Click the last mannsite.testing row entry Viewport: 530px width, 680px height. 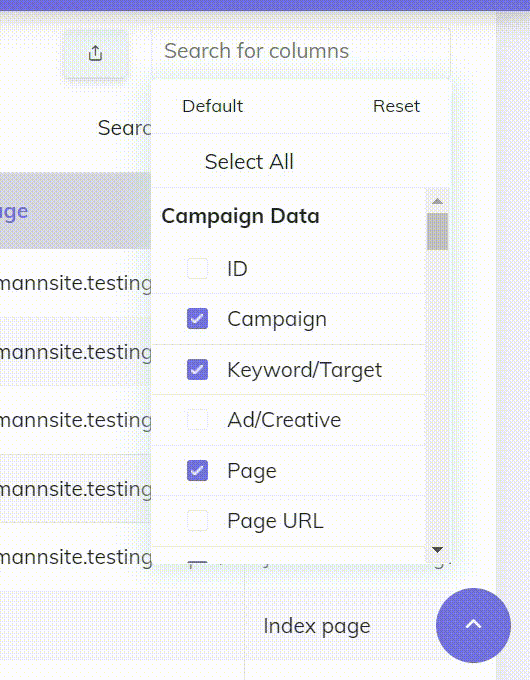coord(76,557)
